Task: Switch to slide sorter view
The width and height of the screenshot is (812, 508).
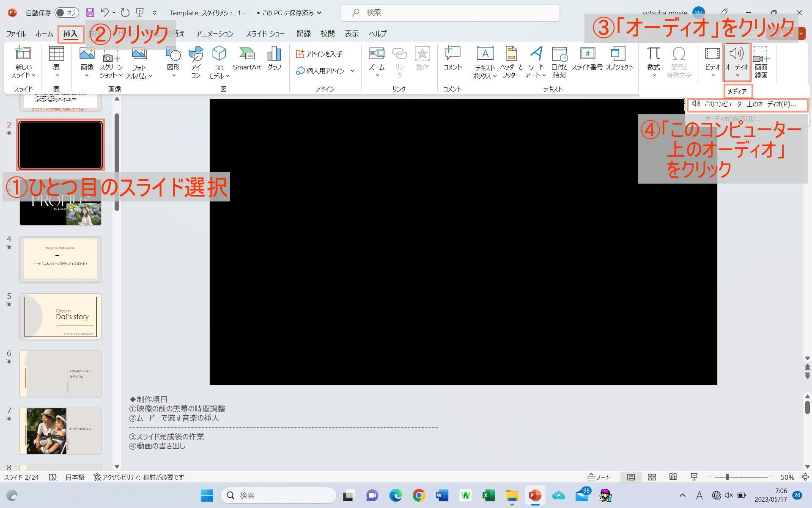Action: [652, 477]
